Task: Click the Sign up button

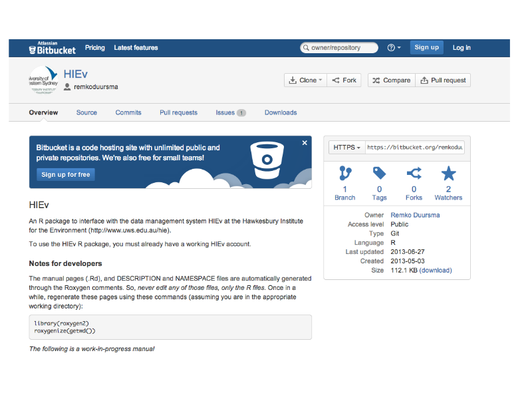Action: pos(426,47)
